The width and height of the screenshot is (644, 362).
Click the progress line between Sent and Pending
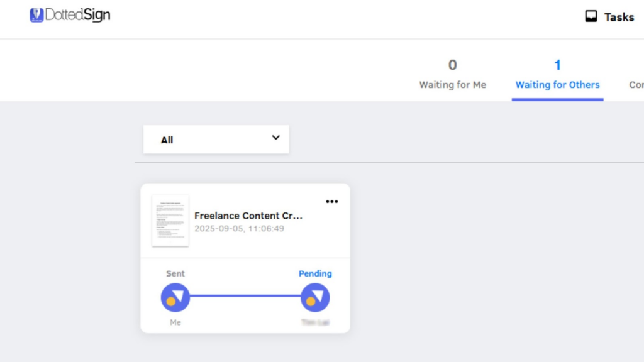click(x=245, y=295)
